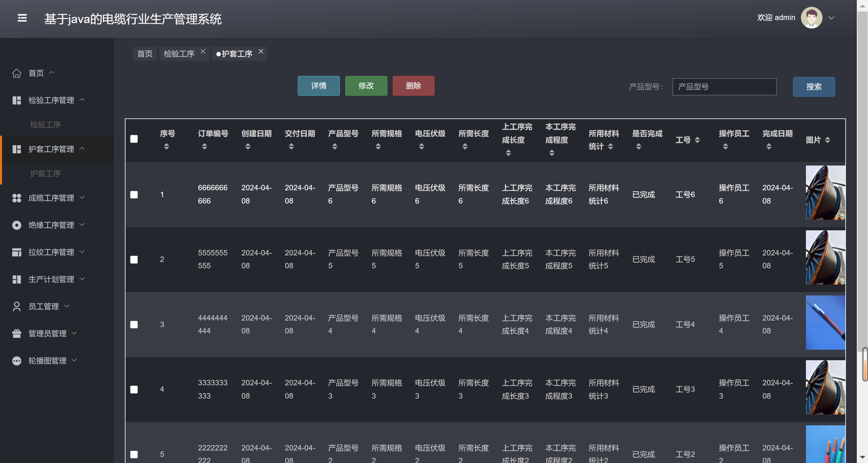Sort by 序号 column arrows
This screenshot has width=868, height=463.
click(167, 147)
